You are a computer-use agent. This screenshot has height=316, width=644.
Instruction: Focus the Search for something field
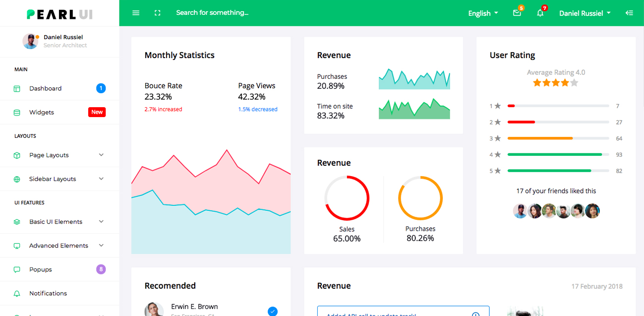[x=212, y=13]
